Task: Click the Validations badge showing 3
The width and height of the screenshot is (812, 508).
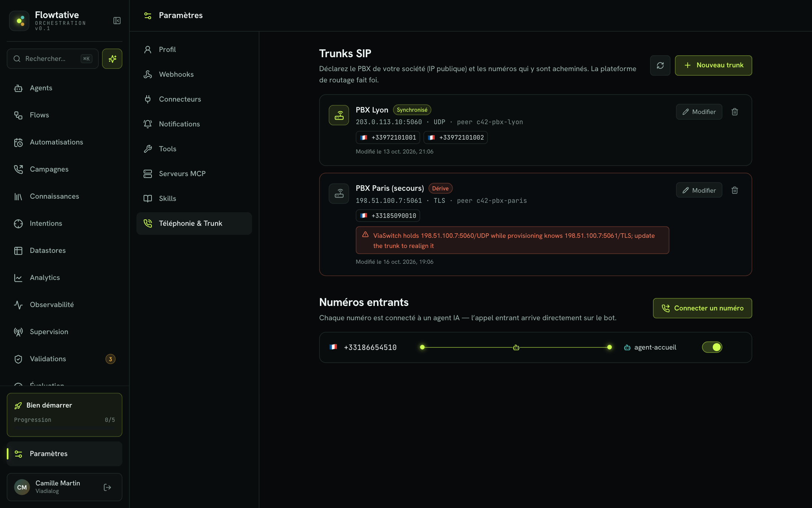Action: (x=110, y=359)
